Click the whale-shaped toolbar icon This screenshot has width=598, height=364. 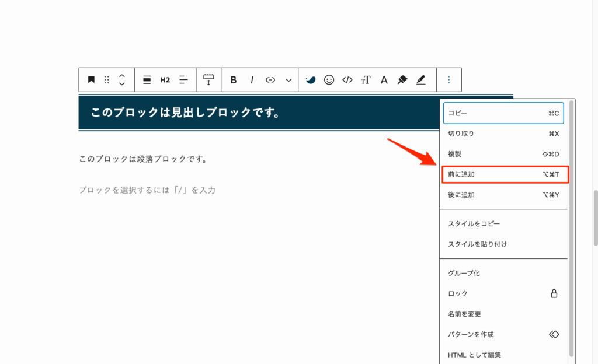(310, 79)
